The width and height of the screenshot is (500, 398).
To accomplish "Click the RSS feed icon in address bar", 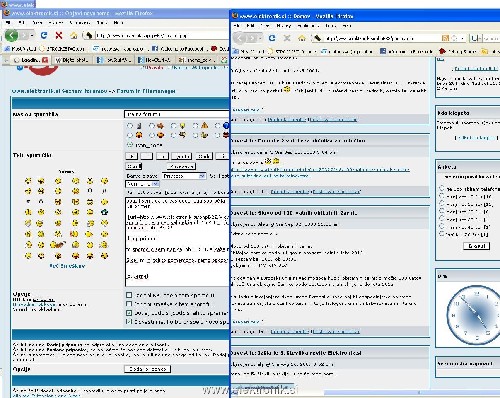I will tap(445, 38).
